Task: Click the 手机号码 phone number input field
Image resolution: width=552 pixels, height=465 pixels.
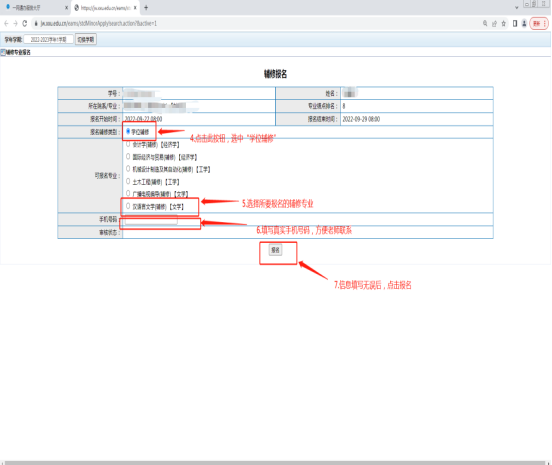Action: [151, 220]
